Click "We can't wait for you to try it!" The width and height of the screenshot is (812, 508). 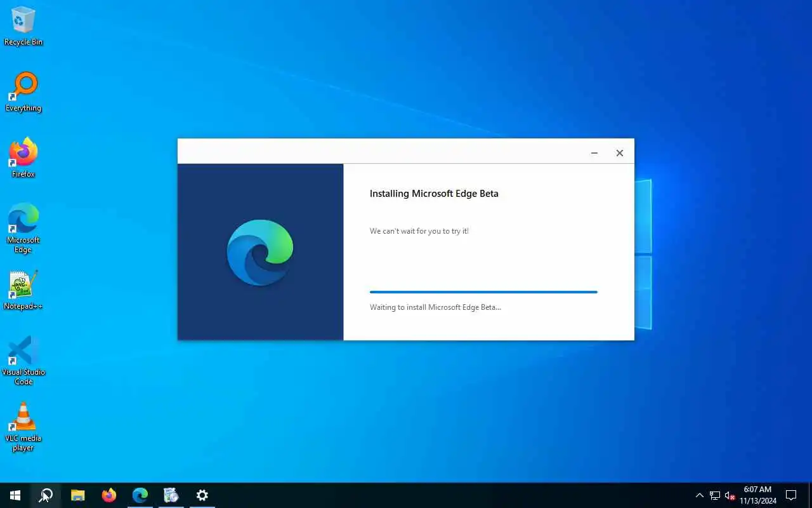[419, 231]
